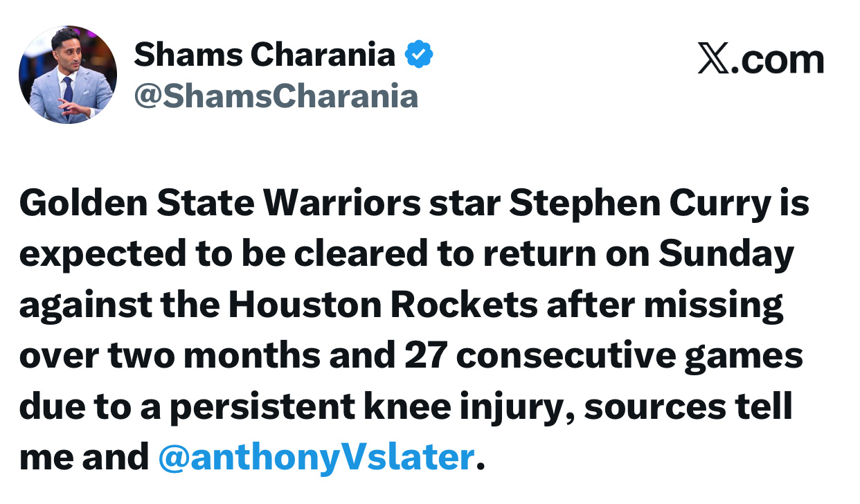The image size is (860, 504).
Task: Click the blue verified checkmark badge
Action: point(419,55)
